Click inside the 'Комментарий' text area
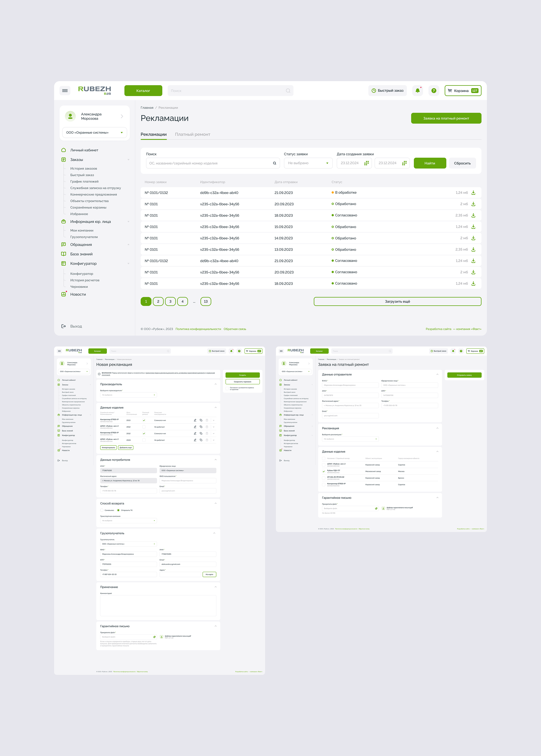The height and width of the screenshot is (756, 541). 158,605
